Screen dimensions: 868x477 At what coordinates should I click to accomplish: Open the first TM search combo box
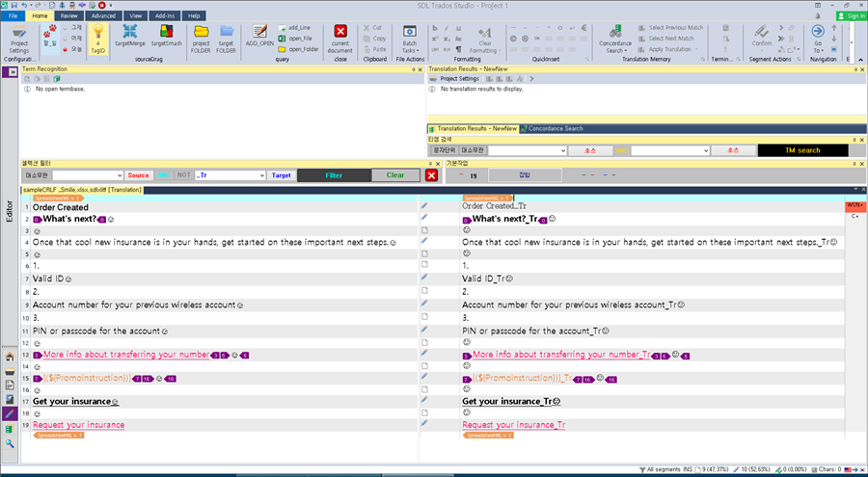[x=528, y=150]
